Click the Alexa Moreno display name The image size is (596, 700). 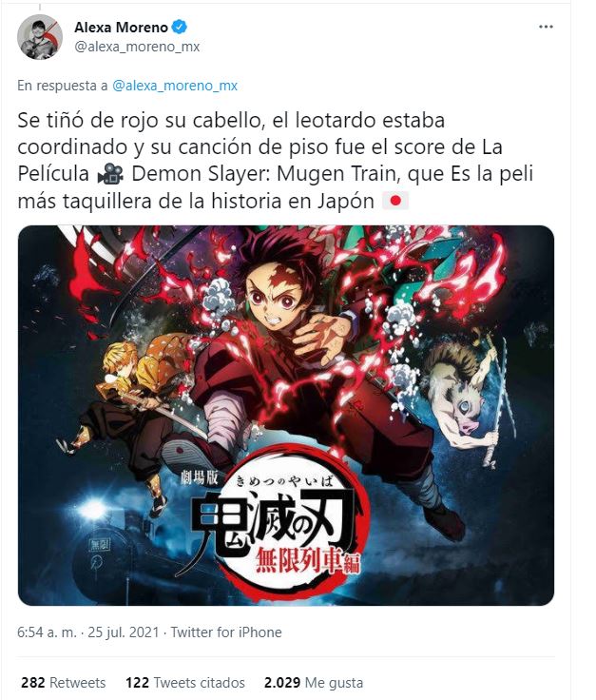point(121,28)
